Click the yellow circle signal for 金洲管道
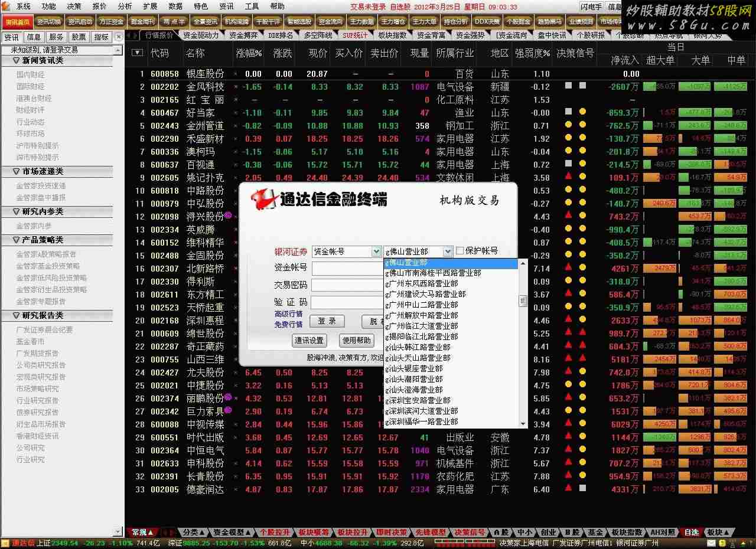The width and height of the screenshot is (756, 549). (x=582, y=125)
